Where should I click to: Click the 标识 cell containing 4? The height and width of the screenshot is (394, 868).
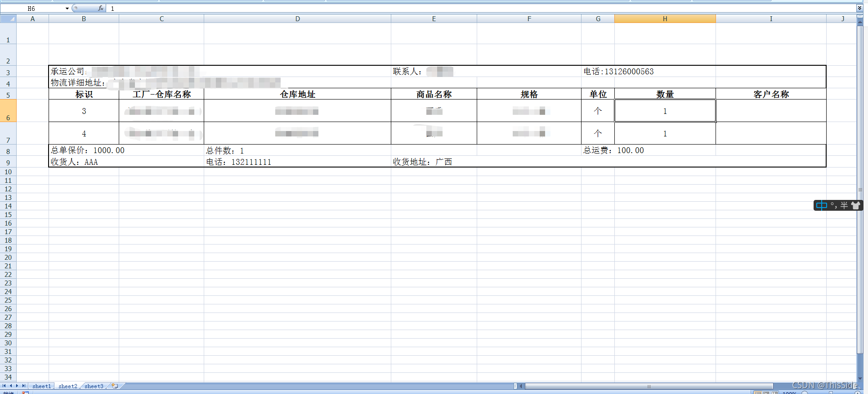[84, 133]
